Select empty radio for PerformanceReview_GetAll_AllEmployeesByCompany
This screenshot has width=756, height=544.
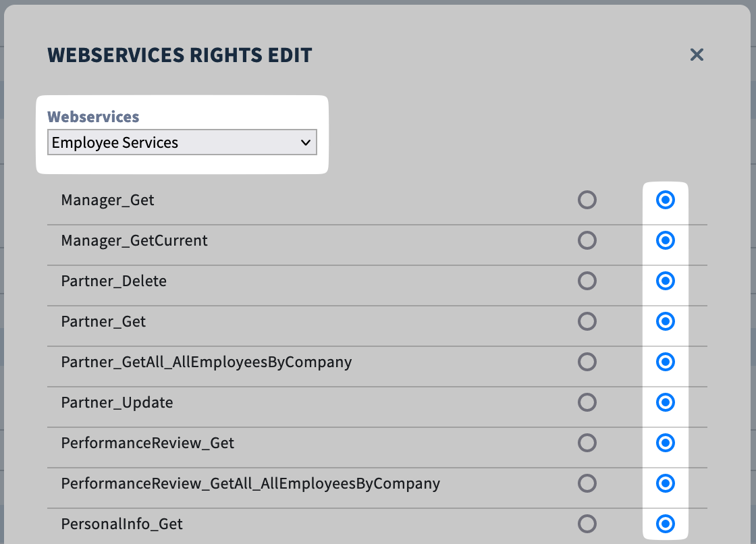click(587, 483)
